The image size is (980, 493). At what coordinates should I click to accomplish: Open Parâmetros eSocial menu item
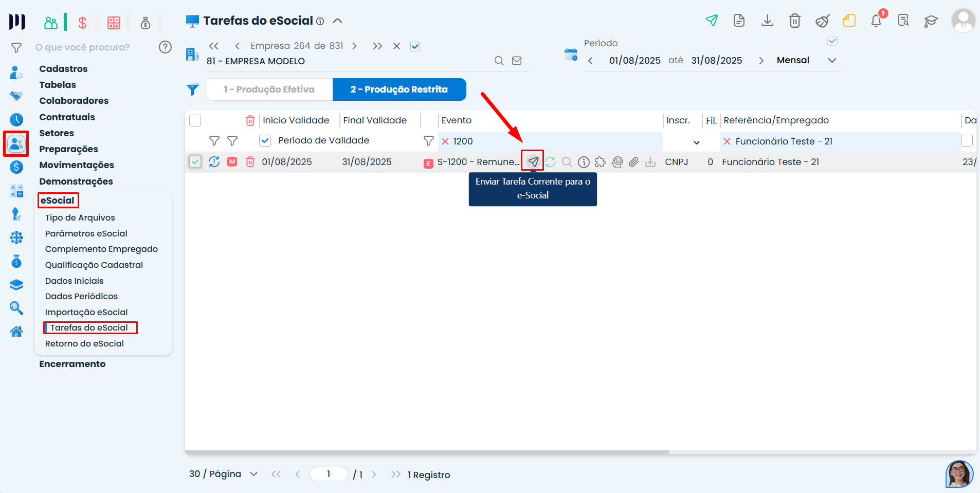[86, 233]
